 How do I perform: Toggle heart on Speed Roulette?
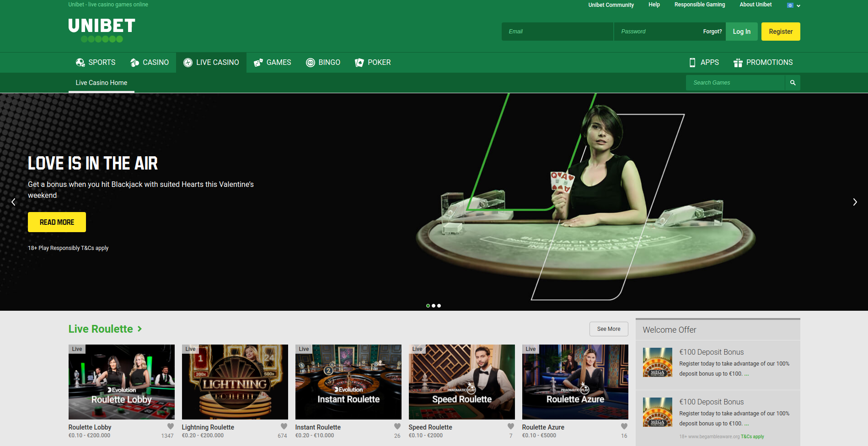511,426
